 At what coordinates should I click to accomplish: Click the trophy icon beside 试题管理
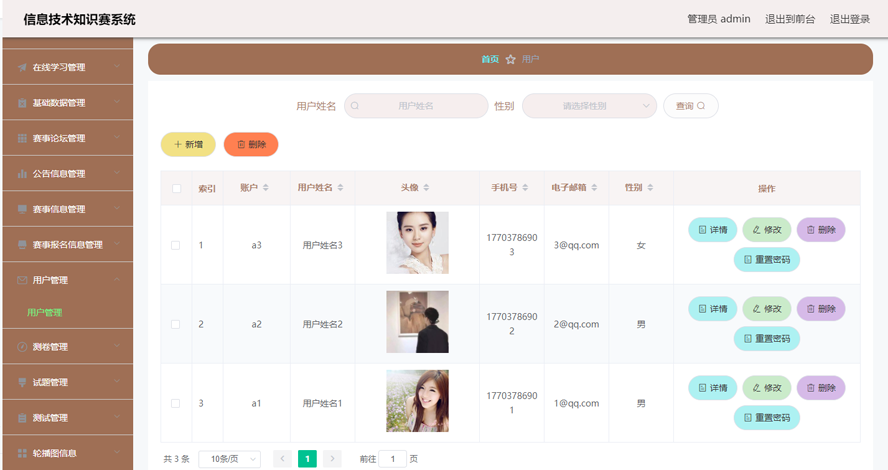click(22, 382)
